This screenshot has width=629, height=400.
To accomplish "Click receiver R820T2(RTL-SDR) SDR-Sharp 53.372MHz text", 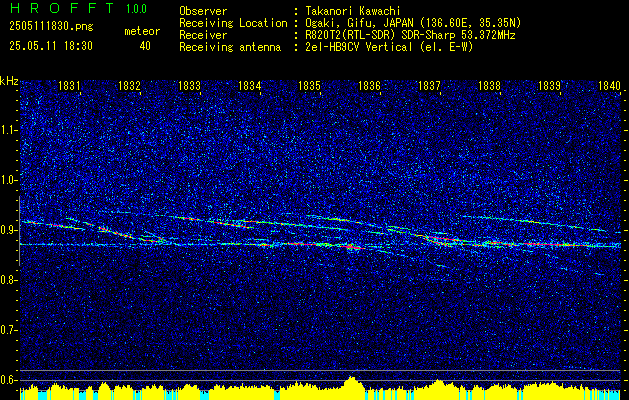I will tap(410, 35).
